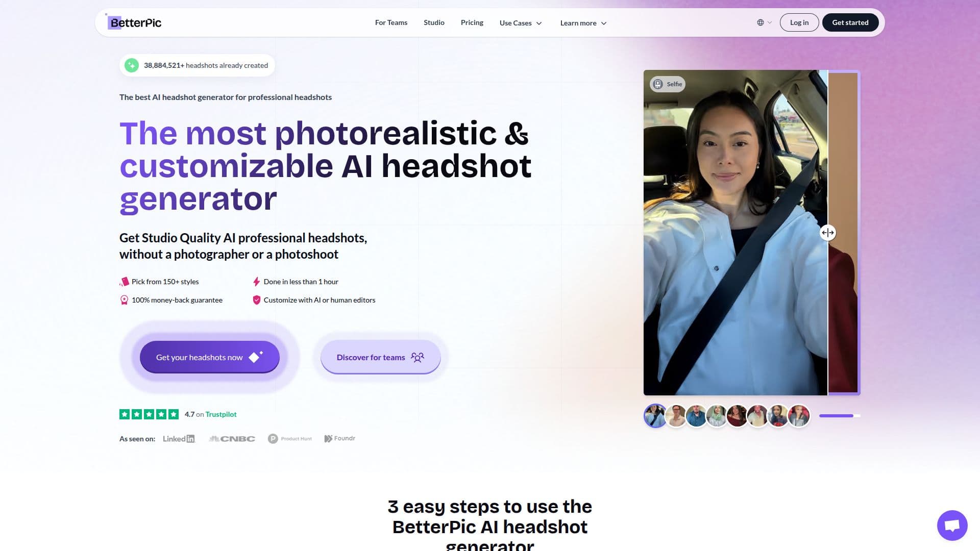
Task: Click 'The best AI headshot generator' tagline
Action: coord(226,97)
